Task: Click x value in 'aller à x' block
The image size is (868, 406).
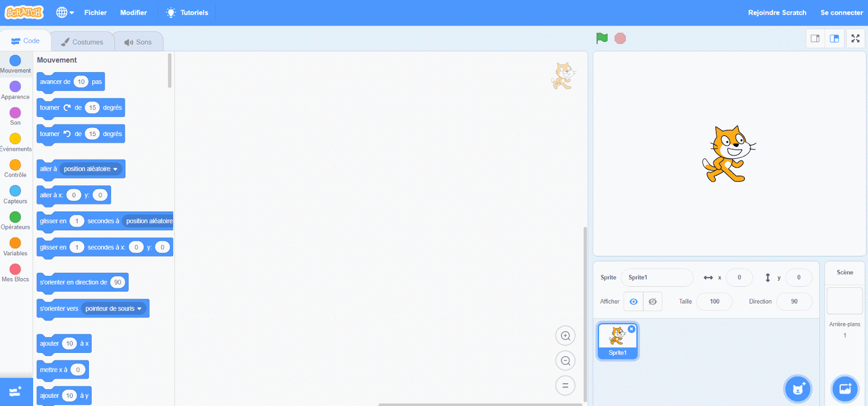Action: coord(74,195)
